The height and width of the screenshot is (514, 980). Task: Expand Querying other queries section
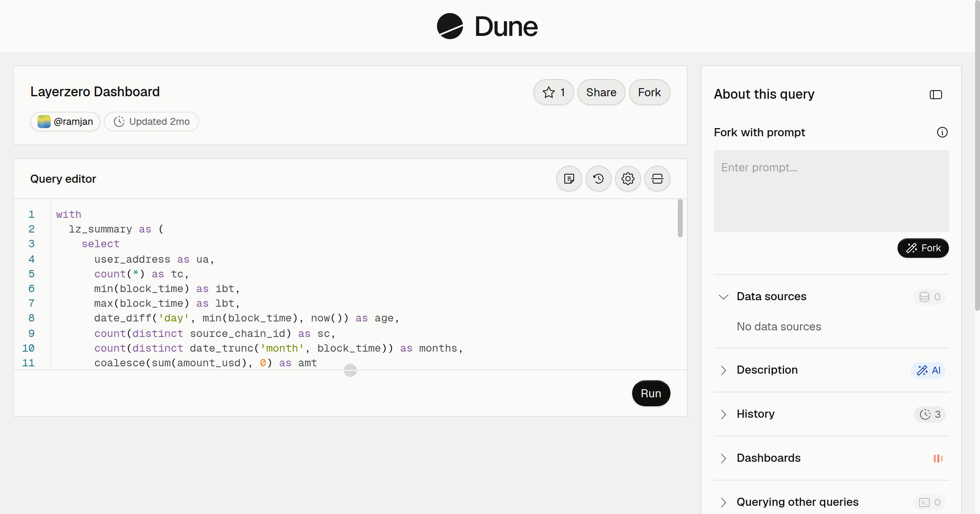pyautogui.click(x=724, y=502)
